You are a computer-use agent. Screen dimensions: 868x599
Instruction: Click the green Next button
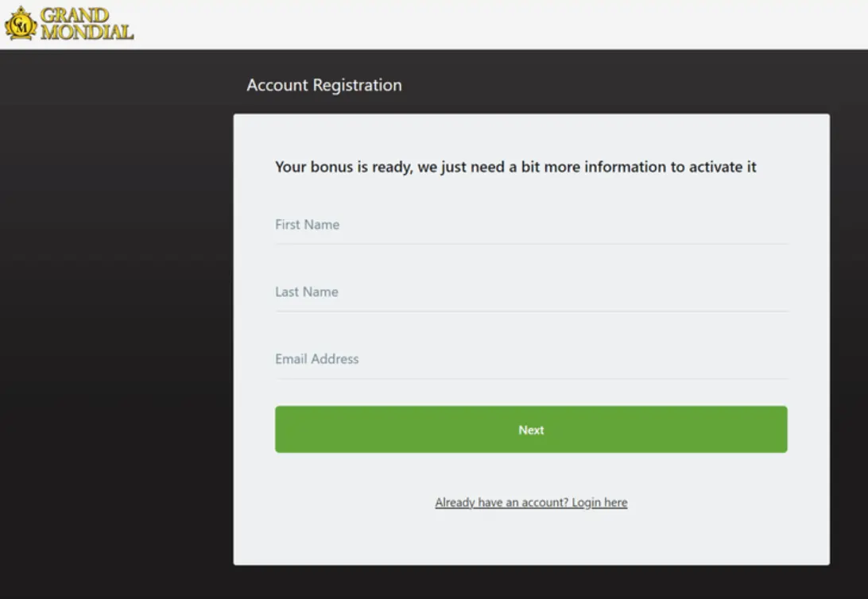tap(531, 429)
